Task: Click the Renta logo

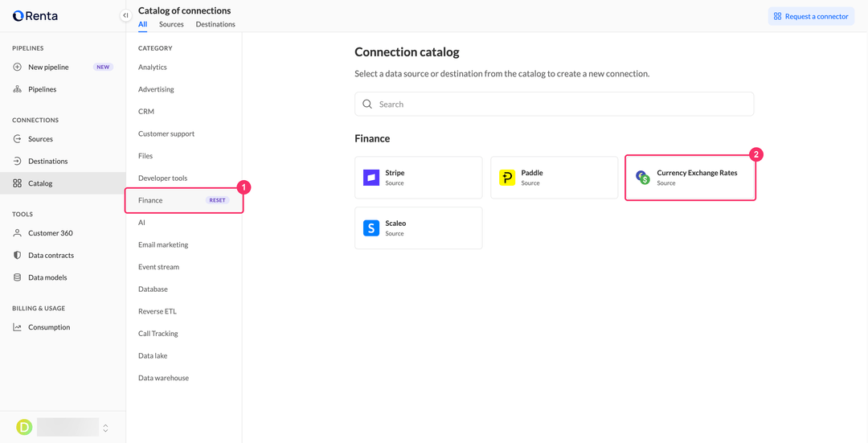Action: click(35, 16)
